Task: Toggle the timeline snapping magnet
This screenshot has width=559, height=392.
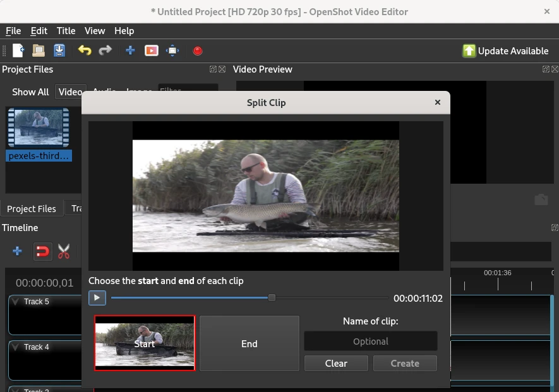Action: pyautogui.click(x=42, y=252)
